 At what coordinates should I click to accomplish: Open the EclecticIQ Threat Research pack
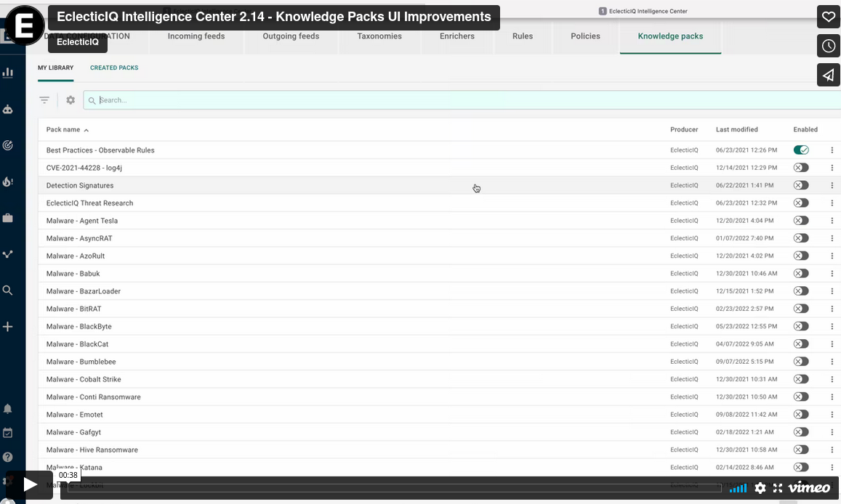coord(89,203)
